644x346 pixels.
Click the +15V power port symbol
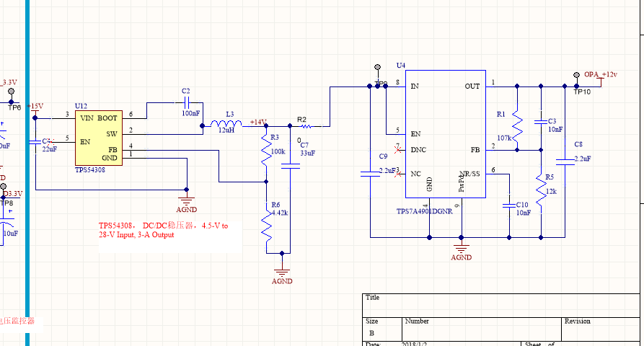point(35,111)
